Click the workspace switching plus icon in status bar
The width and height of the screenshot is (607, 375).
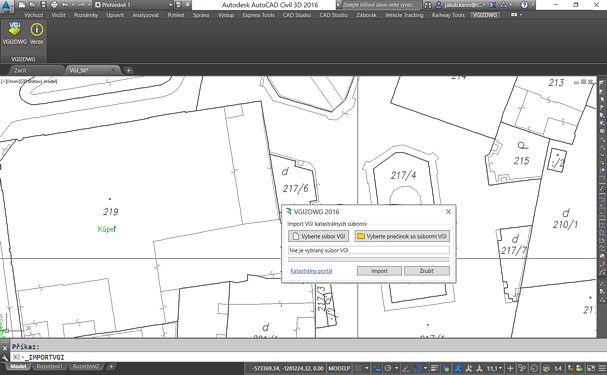pyautogui.click(x=510, y=368)
